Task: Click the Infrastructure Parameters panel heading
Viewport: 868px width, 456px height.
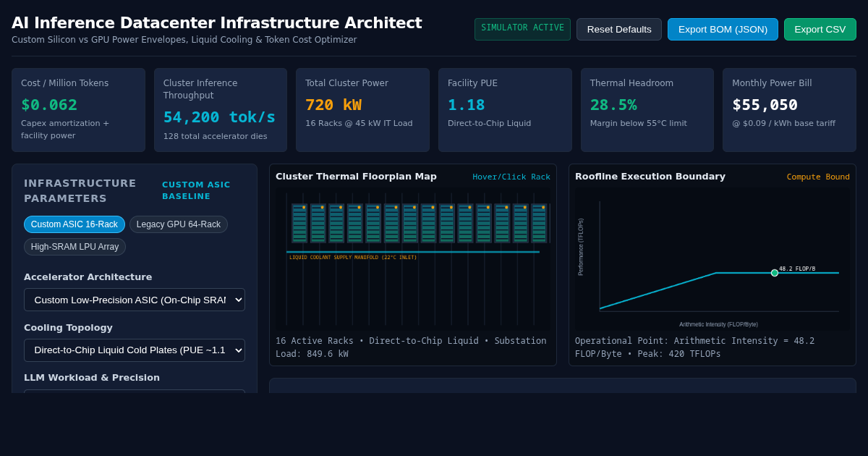Action: (x=80, y=190)
